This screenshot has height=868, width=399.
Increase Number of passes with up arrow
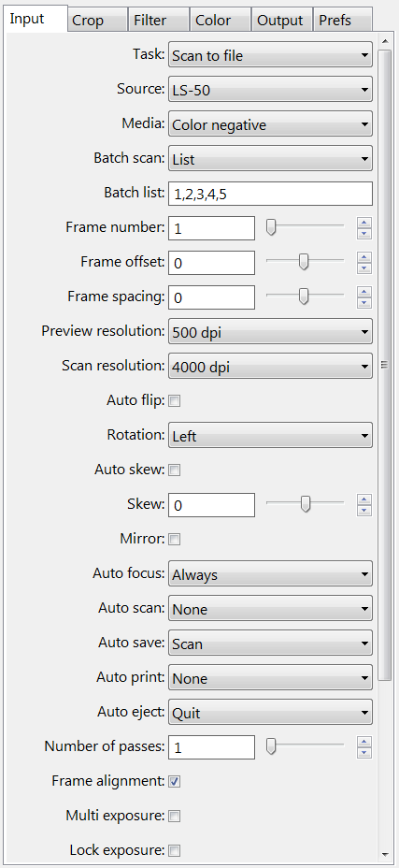tap(364, 742)
